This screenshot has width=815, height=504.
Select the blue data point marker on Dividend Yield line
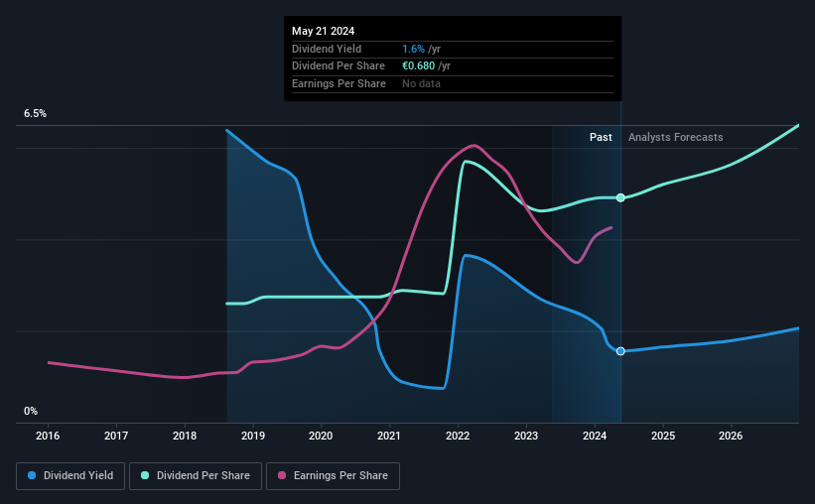coord(620,351)
